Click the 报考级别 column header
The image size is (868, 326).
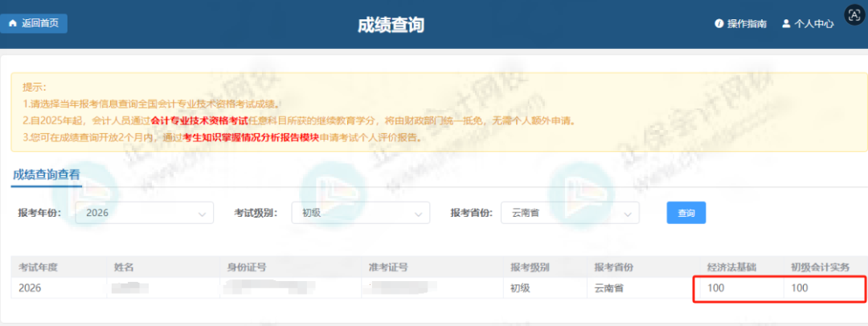coord(530,267)
